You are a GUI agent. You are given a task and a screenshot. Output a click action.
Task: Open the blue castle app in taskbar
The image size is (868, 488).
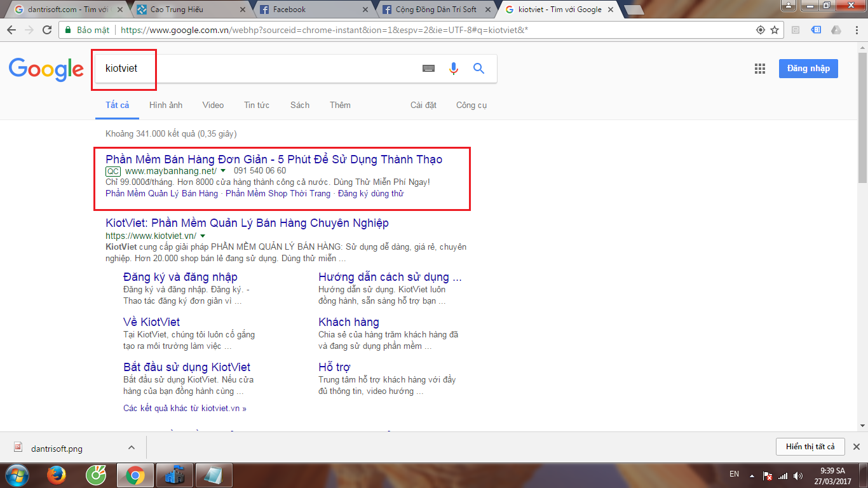coord(174,475)
